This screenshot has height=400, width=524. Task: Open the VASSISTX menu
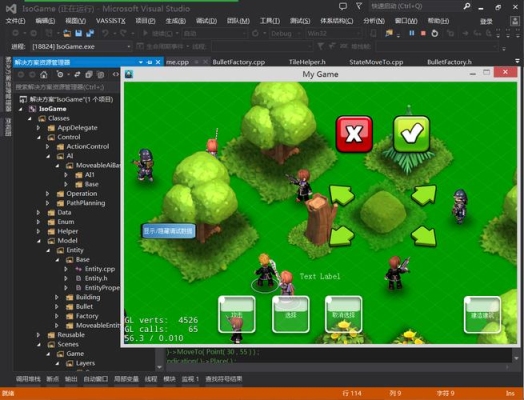pos(111,21)
